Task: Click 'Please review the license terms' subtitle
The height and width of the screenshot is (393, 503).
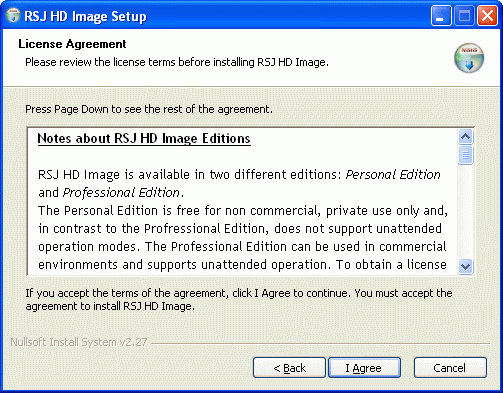Action: (x=177, y=62)
